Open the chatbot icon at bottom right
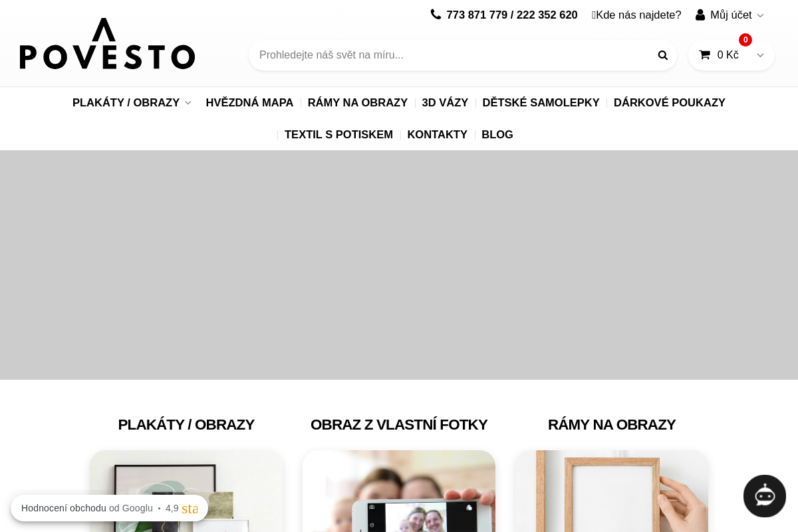Image resolution: width=798 pixels, height=532 pixels. pyautogui.click(x=765, y=496)
